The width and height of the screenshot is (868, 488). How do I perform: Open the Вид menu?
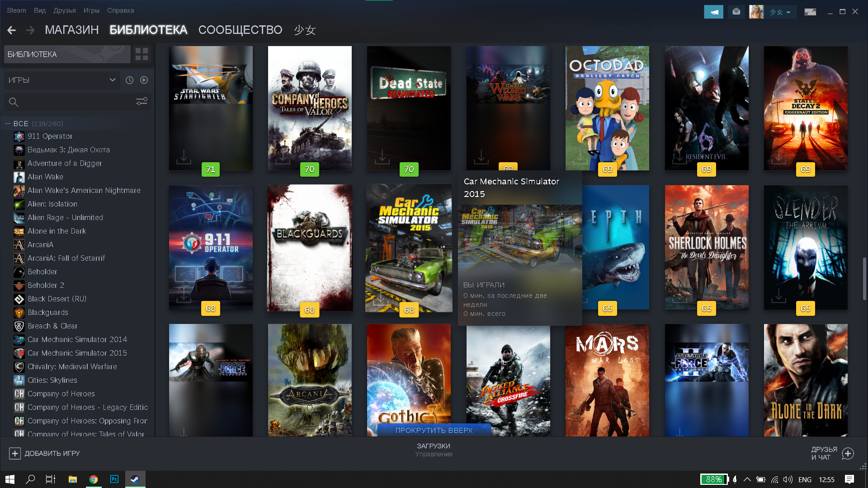click(x=40, y=10)
